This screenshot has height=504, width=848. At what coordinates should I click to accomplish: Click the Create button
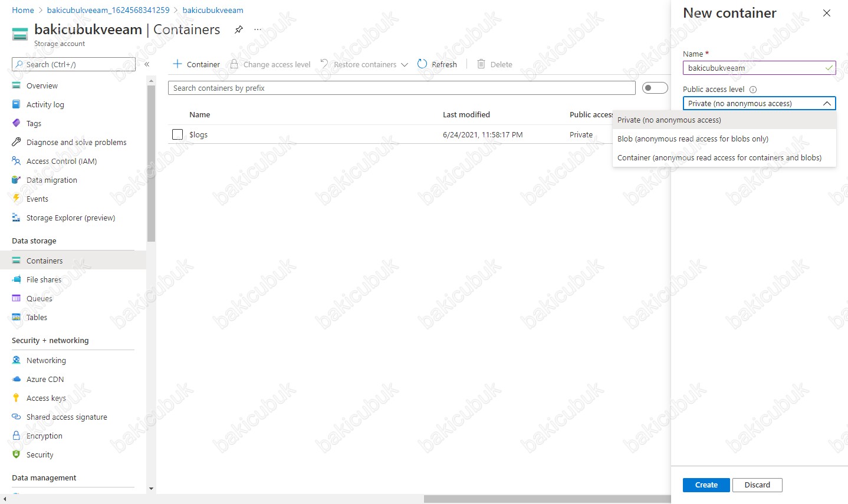[x=706, y=485]
